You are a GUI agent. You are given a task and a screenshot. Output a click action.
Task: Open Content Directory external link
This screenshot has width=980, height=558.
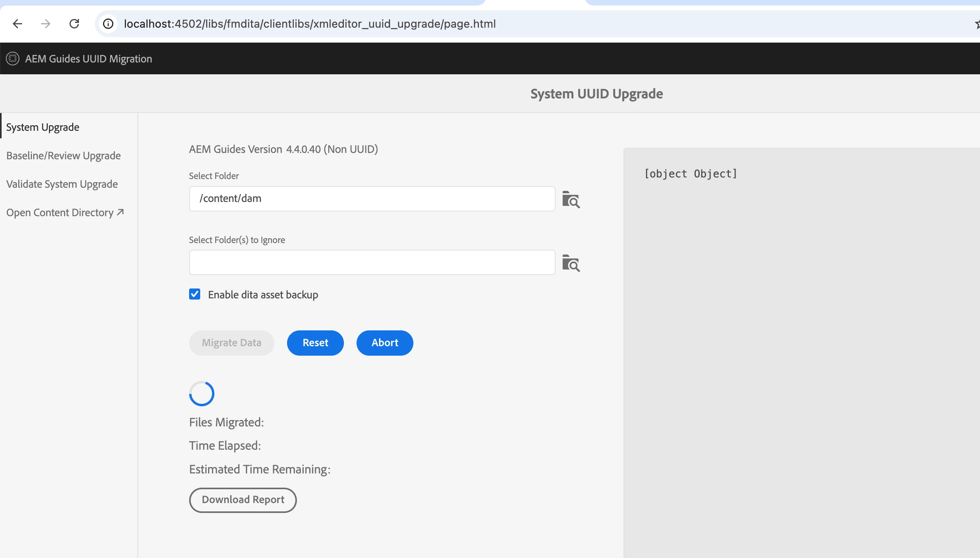click(65, 213)
